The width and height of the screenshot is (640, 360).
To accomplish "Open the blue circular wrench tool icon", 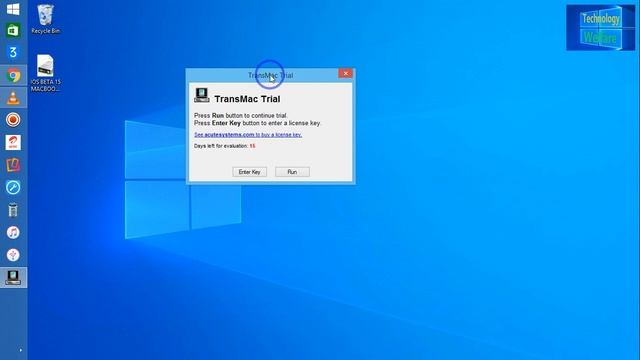I will tap(13, 187).
